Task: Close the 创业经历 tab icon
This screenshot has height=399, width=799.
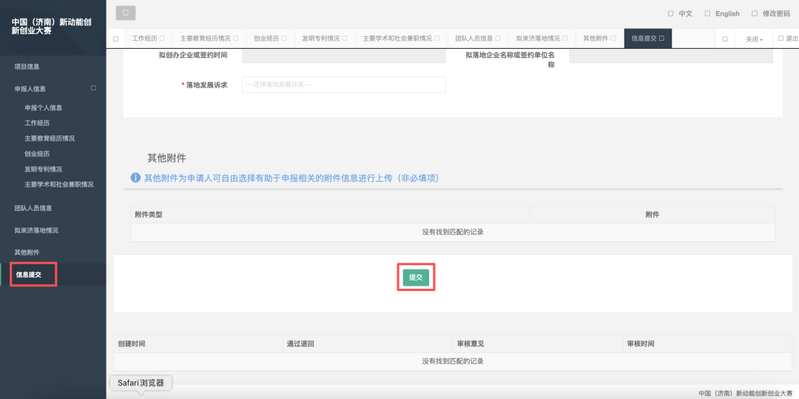Action: tap(284, 38)
